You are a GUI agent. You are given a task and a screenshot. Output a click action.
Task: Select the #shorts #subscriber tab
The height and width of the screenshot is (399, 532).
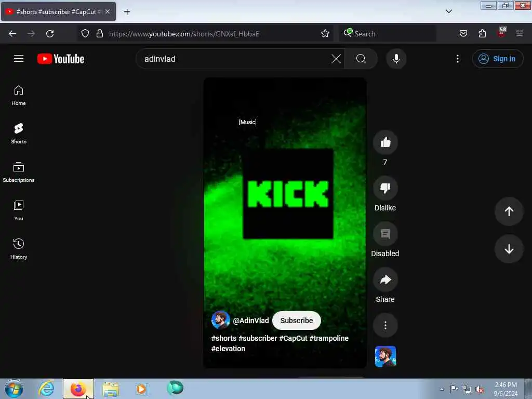point(58,11)
